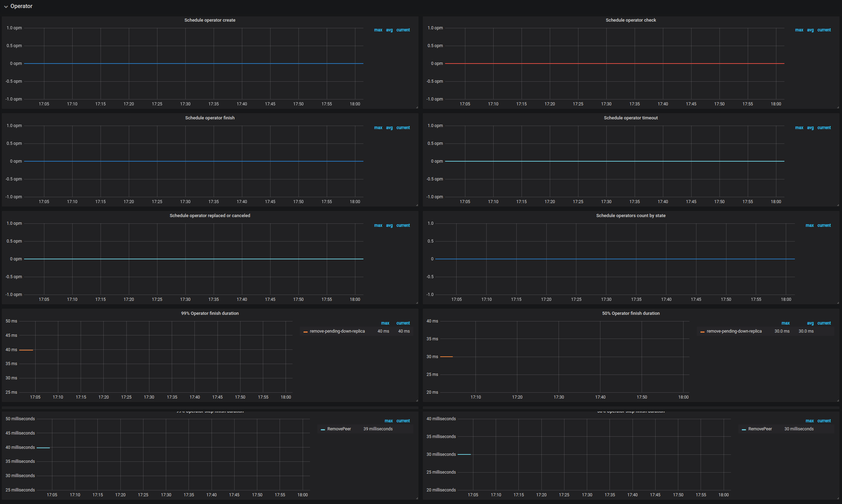Screen dimensions: 842x504
Task: Sort Schedule operator timeout legend by current
Action: (824, 128)
